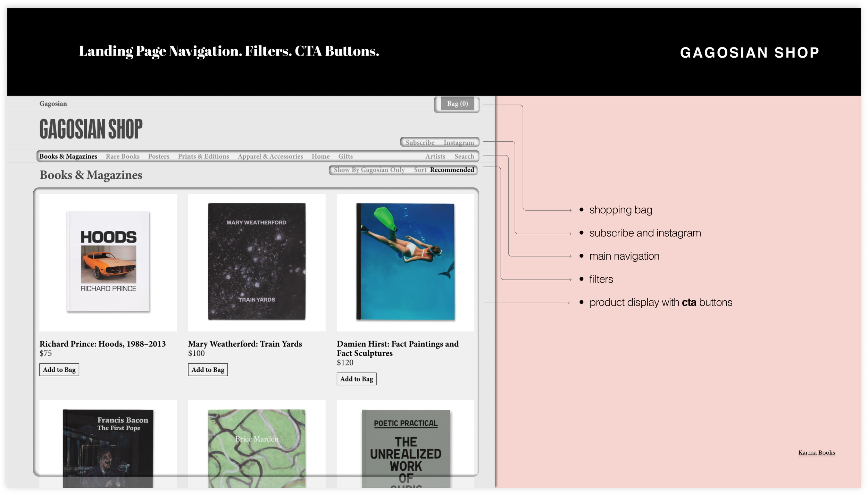Go to the Posters section

(x=159, y=157)
